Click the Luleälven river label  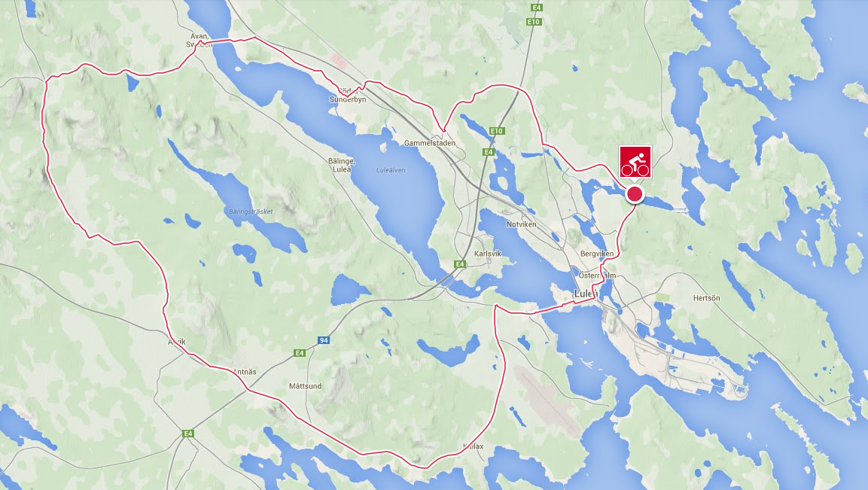coord(391,171)
